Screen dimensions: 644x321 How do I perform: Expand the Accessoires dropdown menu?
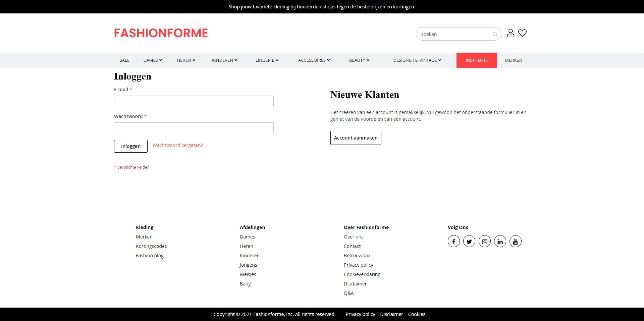point(314,60)
